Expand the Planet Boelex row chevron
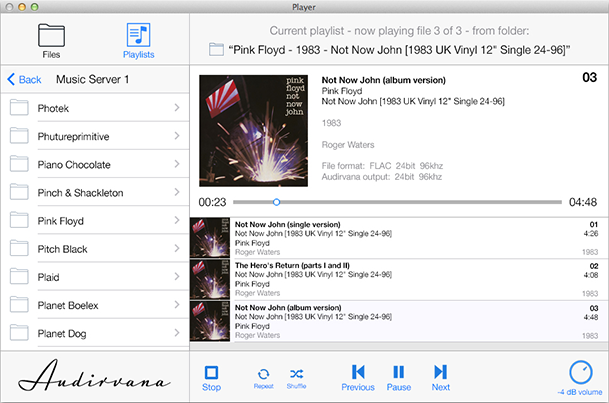The width and height of the screenshot is (609, 403). 177,305
